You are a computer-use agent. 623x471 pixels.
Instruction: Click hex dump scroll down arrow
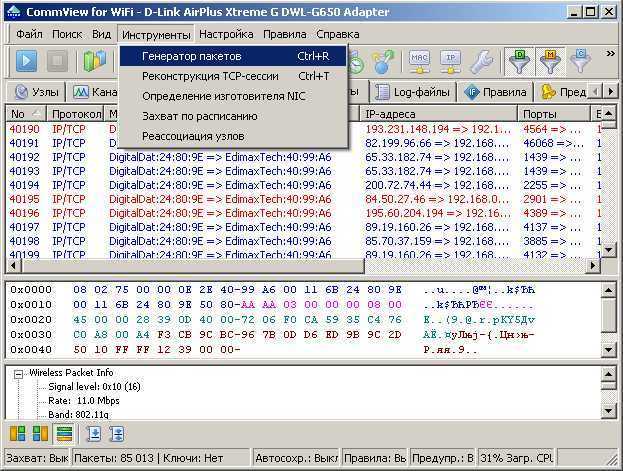click(609, 350)
